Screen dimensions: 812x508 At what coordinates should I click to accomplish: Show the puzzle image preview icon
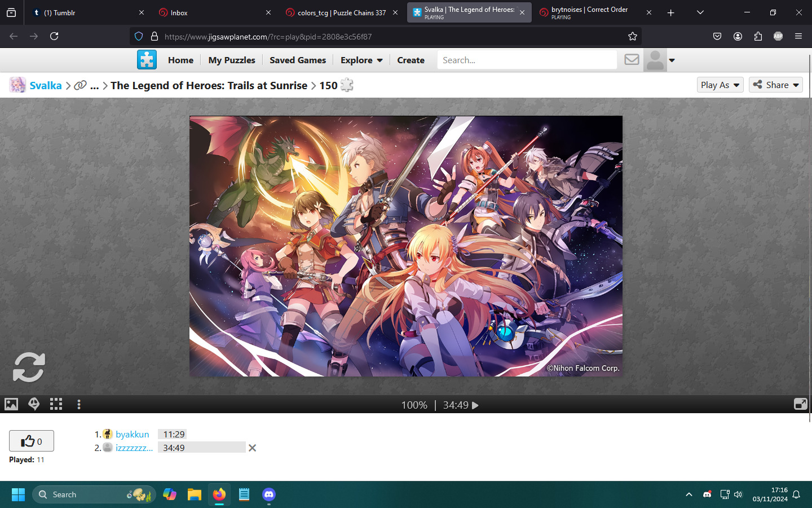[11, 404]
